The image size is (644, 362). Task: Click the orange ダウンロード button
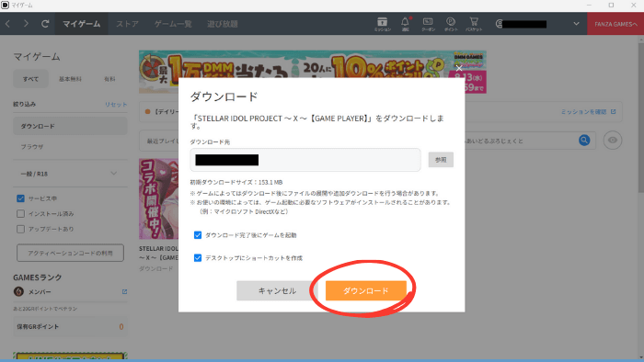click(x=366, y=290)
